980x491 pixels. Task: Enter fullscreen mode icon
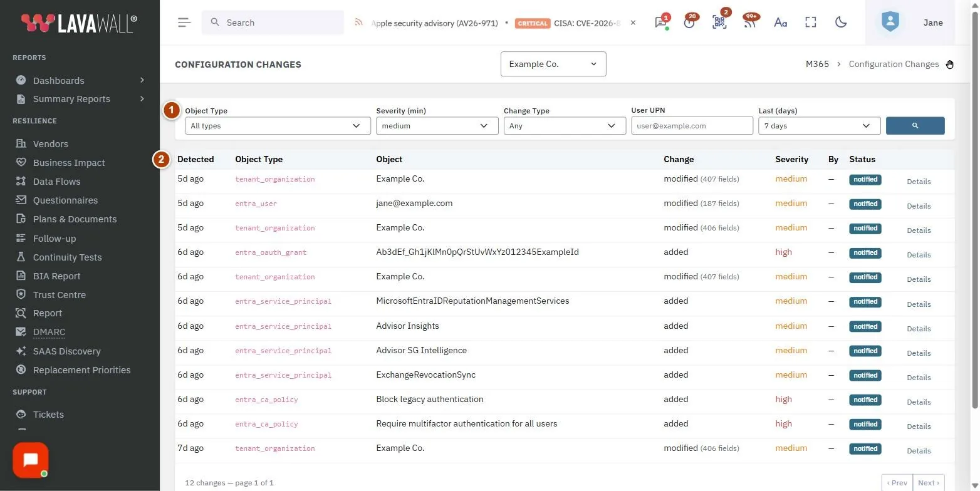(811, 23)
